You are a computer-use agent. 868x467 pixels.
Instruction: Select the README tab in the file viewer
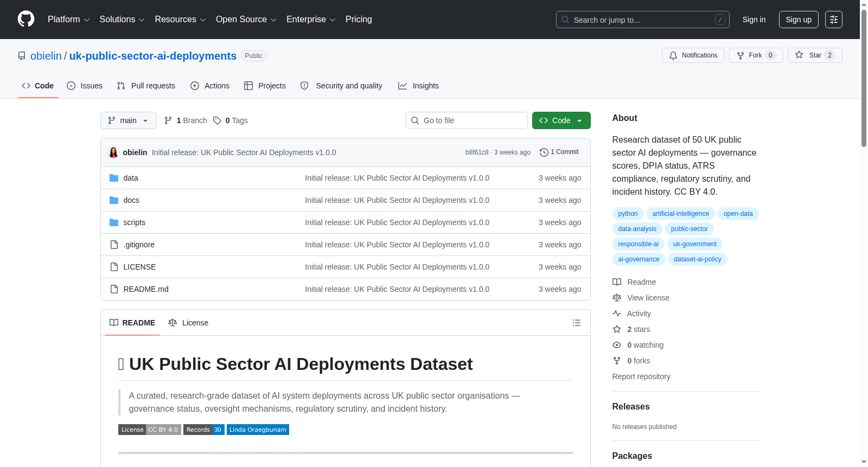[132, 323]
